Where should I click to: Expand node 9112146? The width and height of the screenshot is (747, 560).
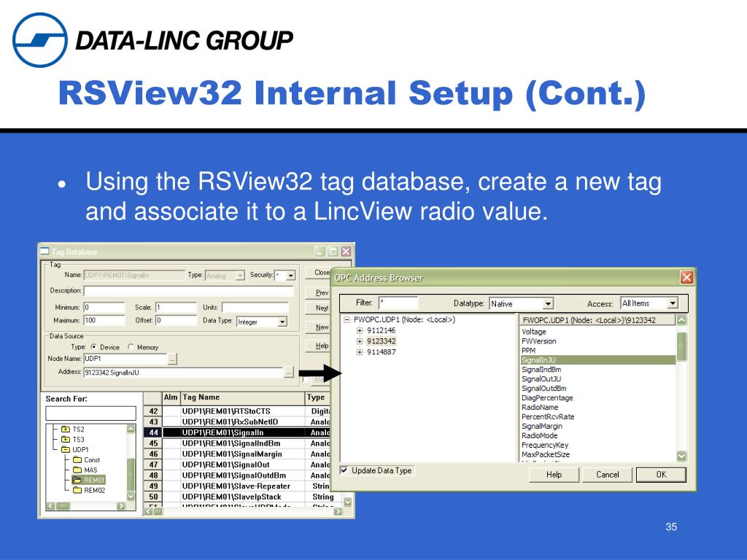click(x=360, y=330)
